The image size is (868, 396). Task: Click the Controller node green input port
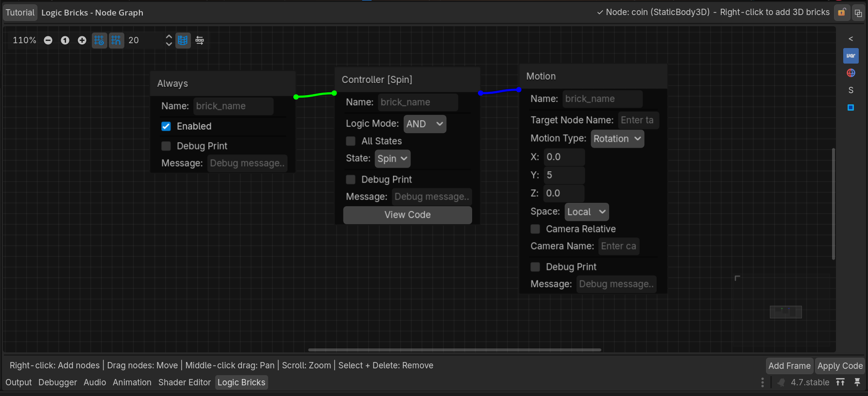click(x=334, y=93)
